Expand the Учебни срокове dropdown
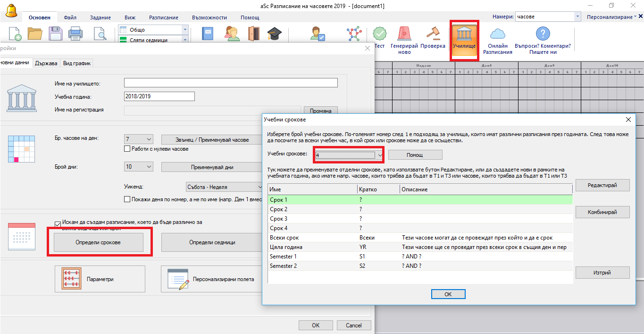The image size is (644, 334). pyautogui.click(x=379, y=155)
